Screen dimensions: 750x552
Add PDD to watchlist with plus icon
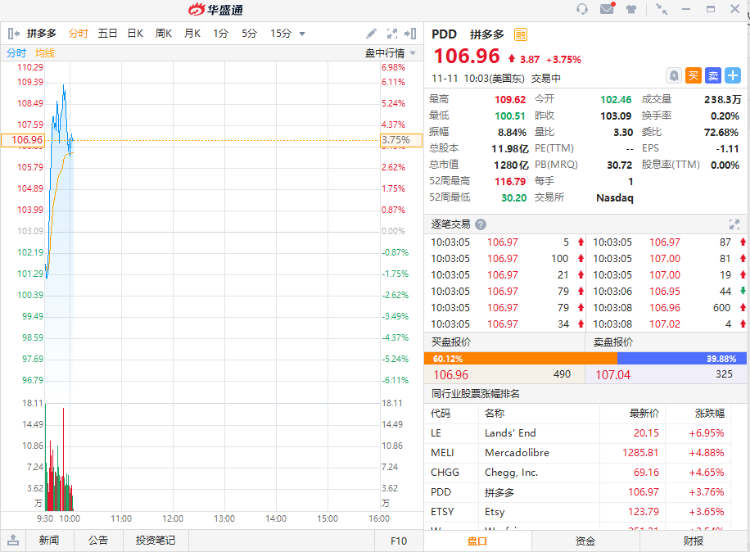pyautogui.click(x=733, y=75)
